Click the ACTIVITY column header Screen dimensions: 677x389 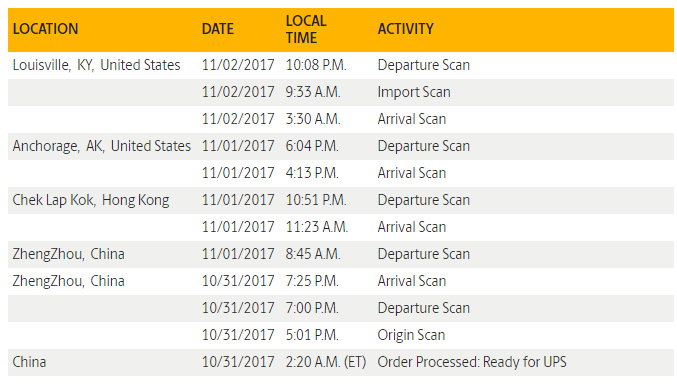click(x=405, y=29)
